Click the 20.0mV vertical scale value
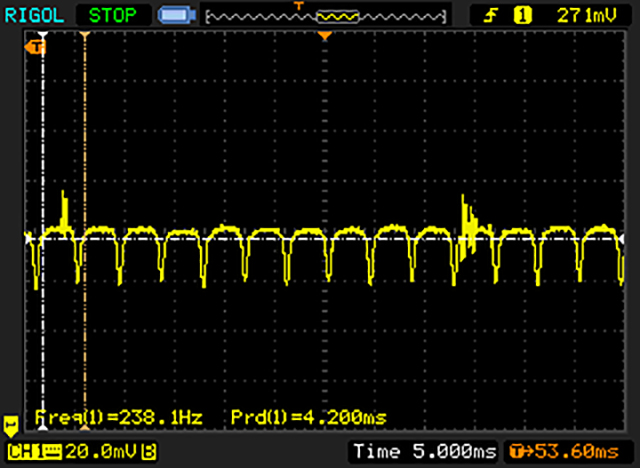The image size is (640, 468). [102, 451]
